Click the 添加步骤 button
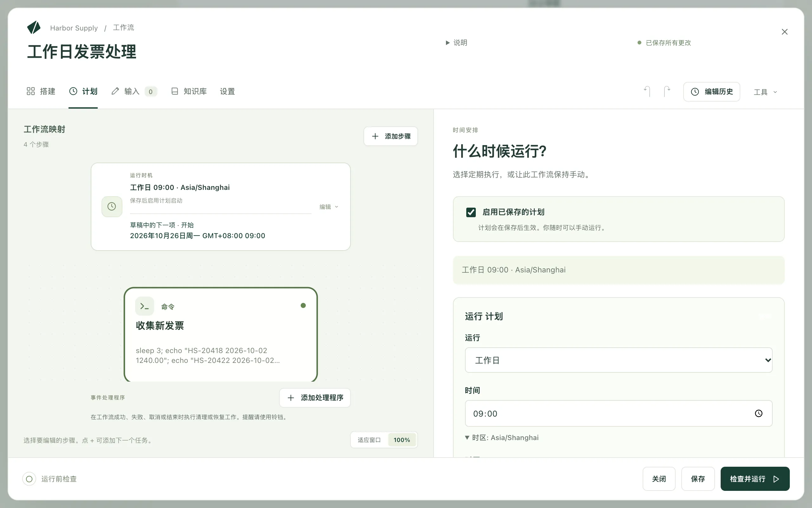This screenshot has width=812, height=508. 390,136
